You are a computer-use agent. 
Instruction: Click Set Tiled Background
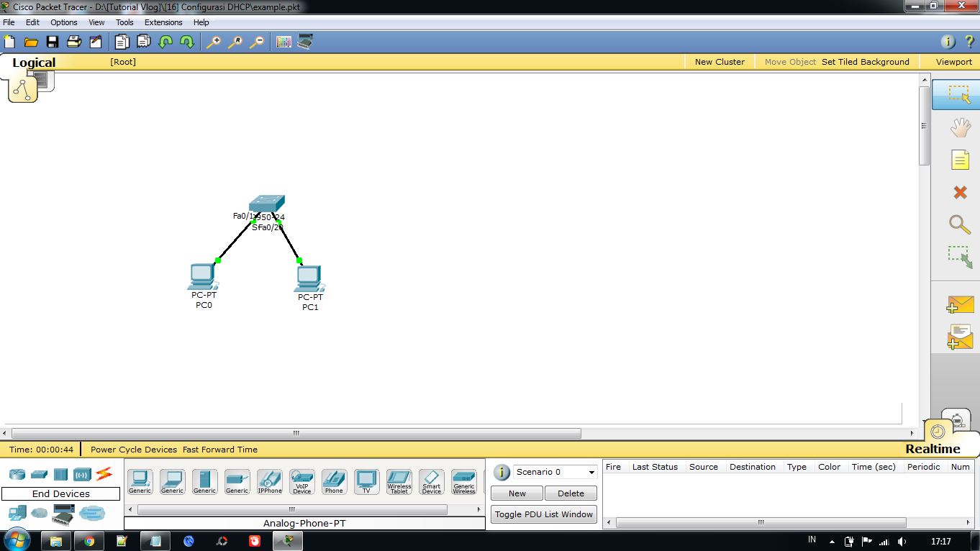[866, 62]
